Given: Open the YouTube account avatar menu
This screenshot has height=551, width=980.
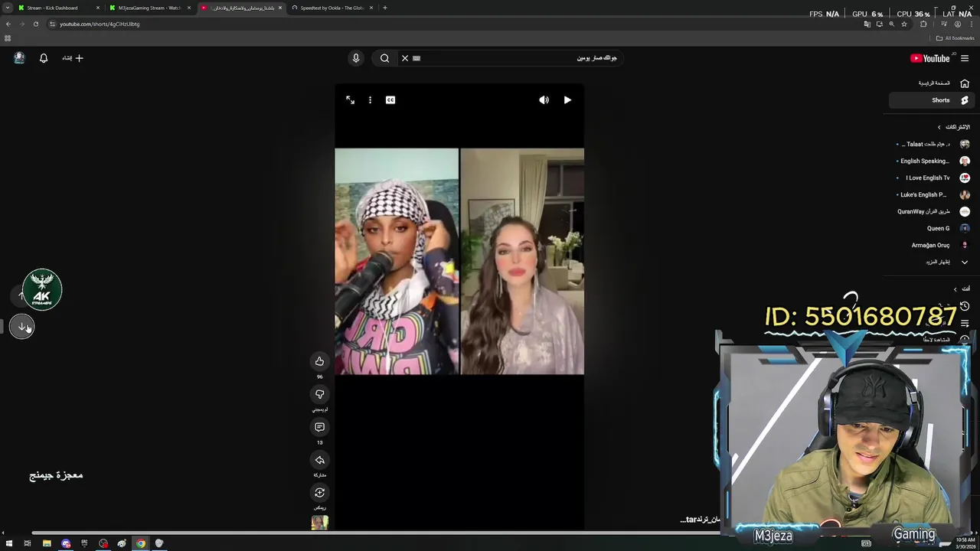Looking at the screenshot, I should 19,58.
